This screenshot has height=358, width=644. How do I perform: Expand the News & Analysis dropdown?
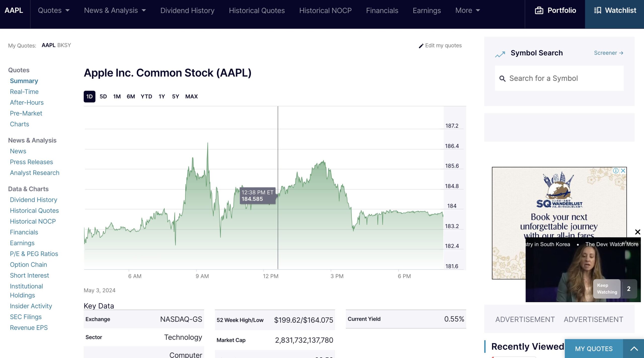[115, 10]
